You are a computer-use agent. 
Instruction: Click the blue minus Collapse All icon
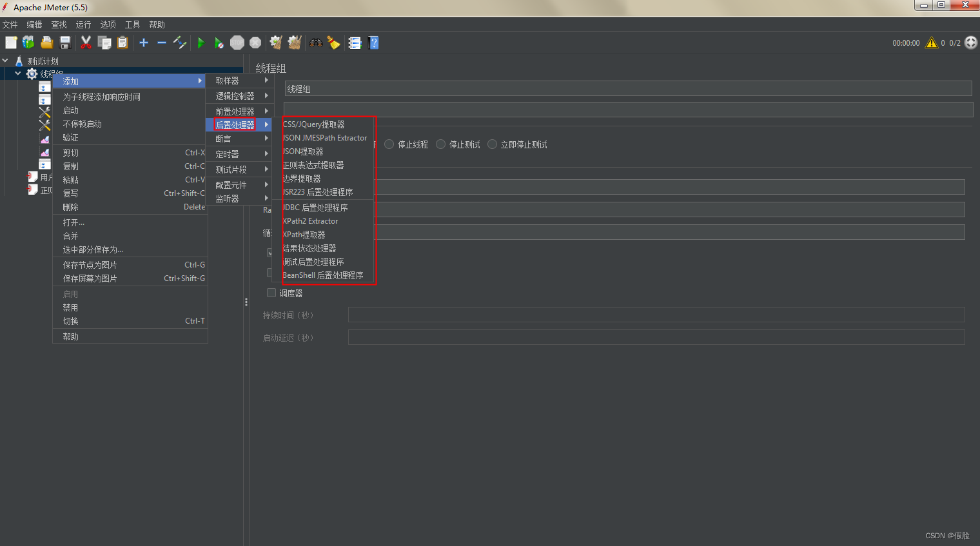point(162,43)
